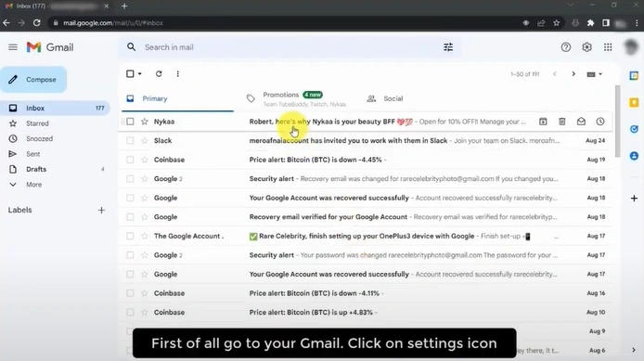Focus the Search in mail field
Image resolution: width=644 pixels, height=361 pixels.
tap(290, 47)
